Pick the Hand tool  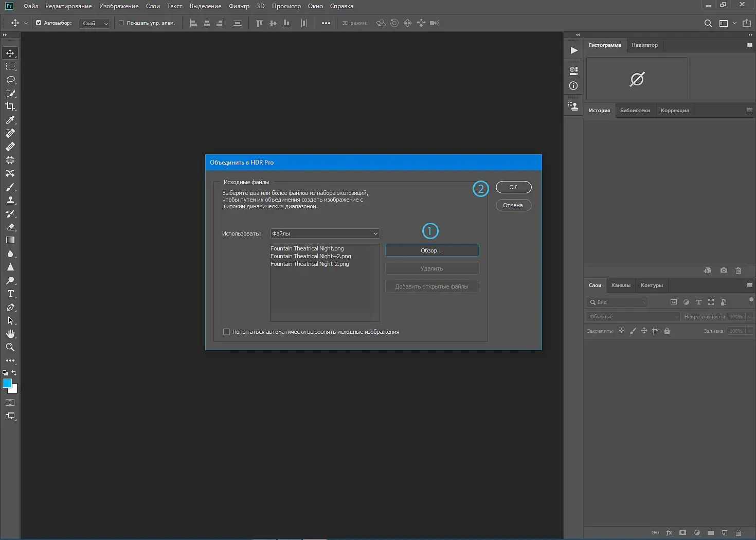tap(10, 334)
